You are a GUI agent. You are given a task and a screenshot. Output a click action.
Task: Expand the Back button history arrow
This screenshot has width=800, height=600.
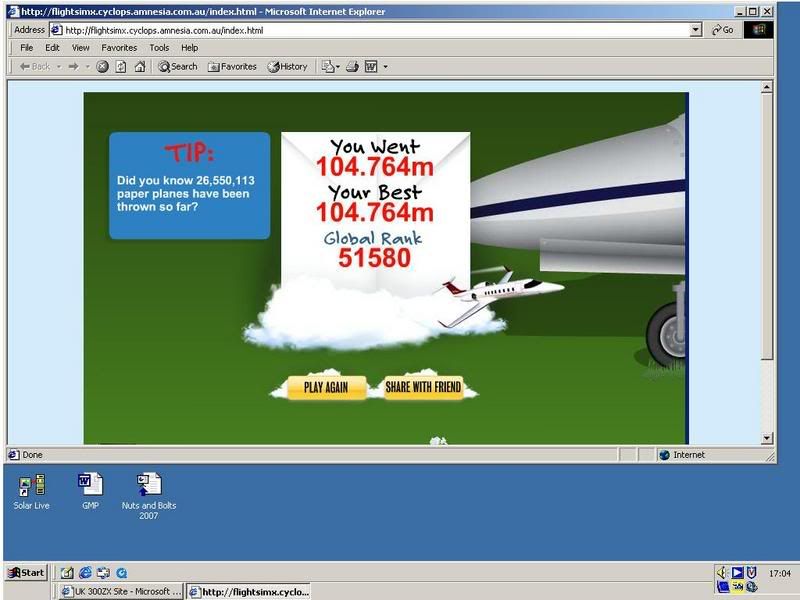[x=59, y=67]
